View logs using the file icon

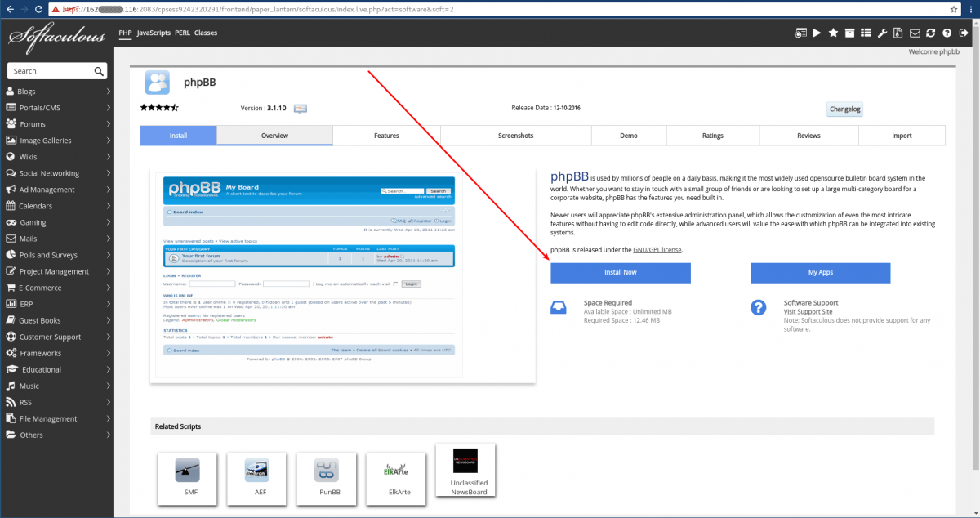[x=899, y=33]
